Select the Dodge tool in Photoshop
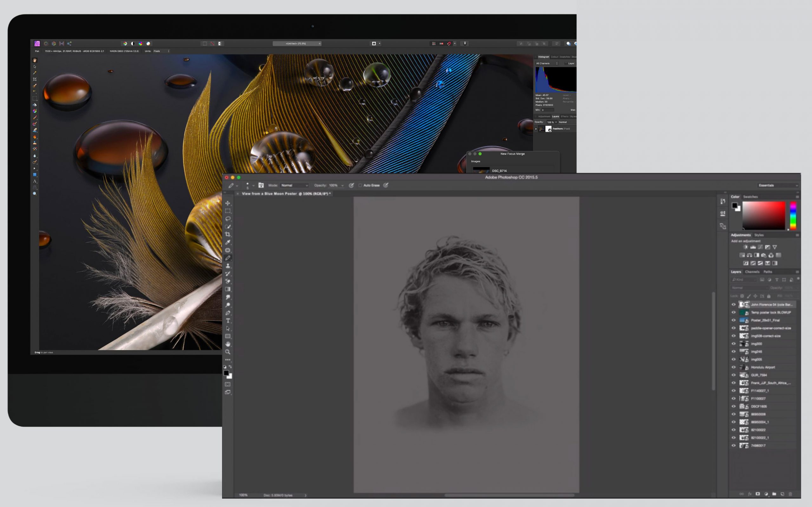Image resolution: width=812 pixels, height=507 pixels. click(228, 305)
